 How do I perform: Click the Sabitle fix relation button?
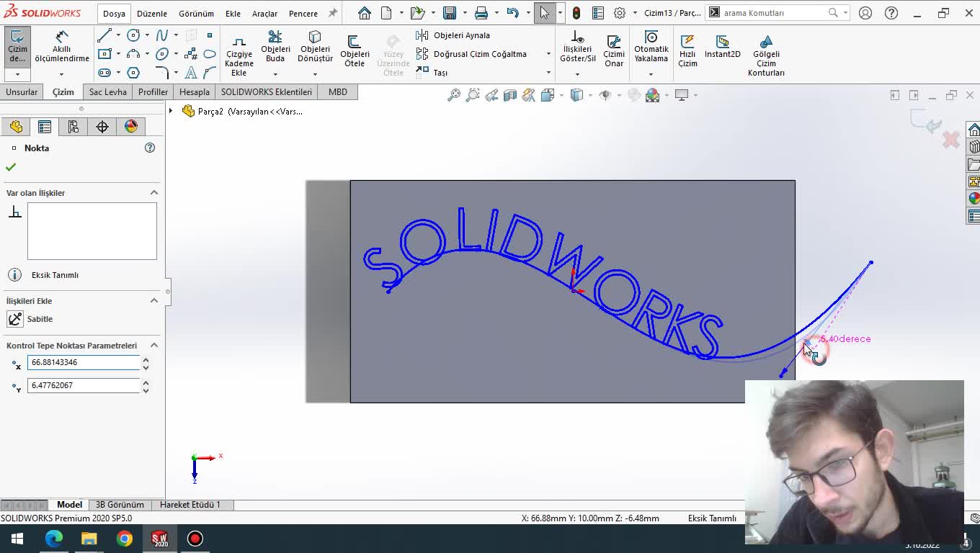30,319
